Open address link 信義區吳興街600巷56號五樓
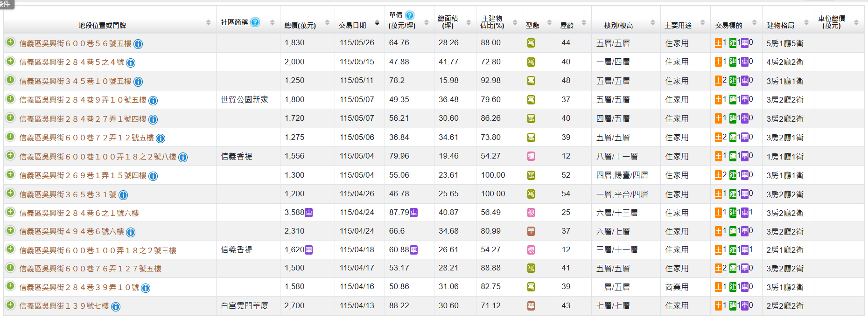Screen dimensions: 868x318 click(75, 43)
